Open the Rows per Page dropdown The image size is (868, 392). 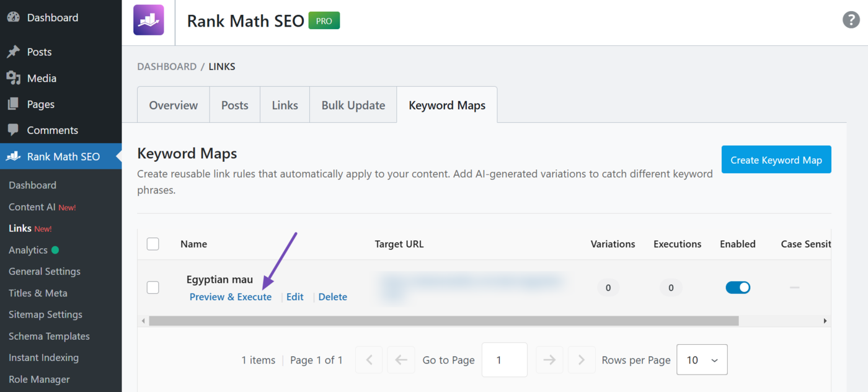pos(702,360)
